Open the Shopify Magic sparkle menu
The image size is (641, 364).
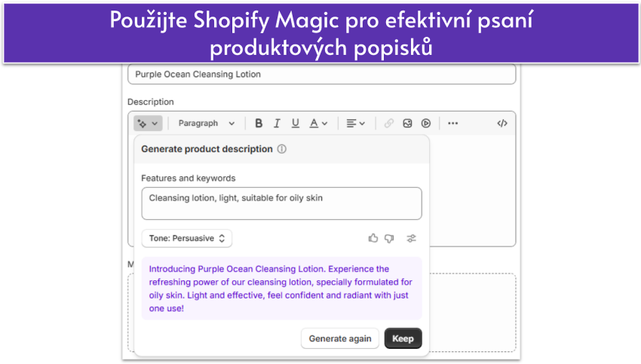pyautogui.click(x=148, y=124)
